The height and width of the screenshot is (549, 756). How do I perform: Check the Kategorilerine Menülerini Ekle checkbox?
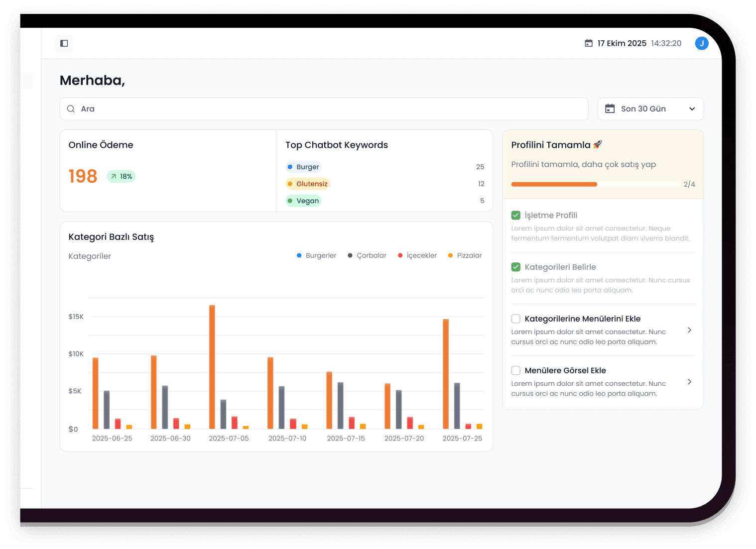point(516,319)
